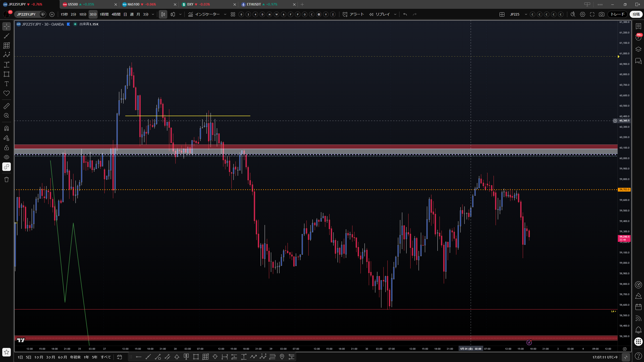This screenshot has height=362, width=644.
Task: Open chart settings gear in top toolbar
Action: pyautogui.click(x=583, y=14)
